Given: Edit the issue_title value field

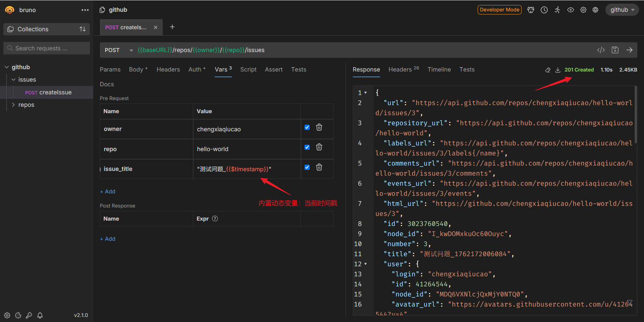Looking at the screenshot, I should pyautogui.click(x=247, y=169).
